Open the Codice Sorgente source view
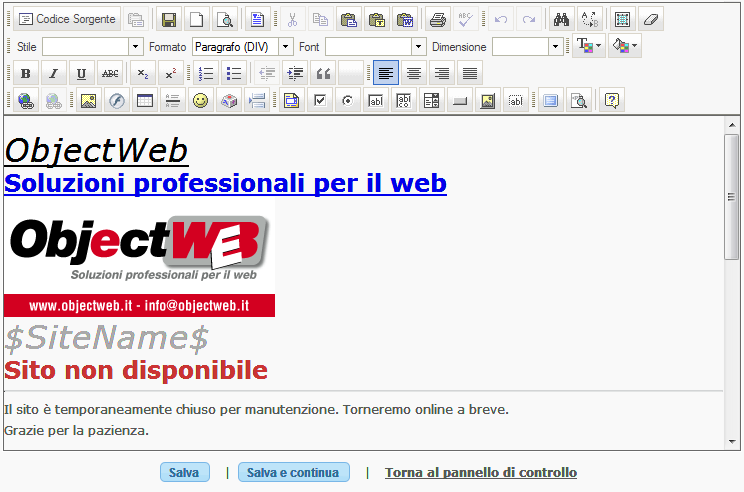The width and height of the screenshot is (744, 492). [x=67, y=19]
